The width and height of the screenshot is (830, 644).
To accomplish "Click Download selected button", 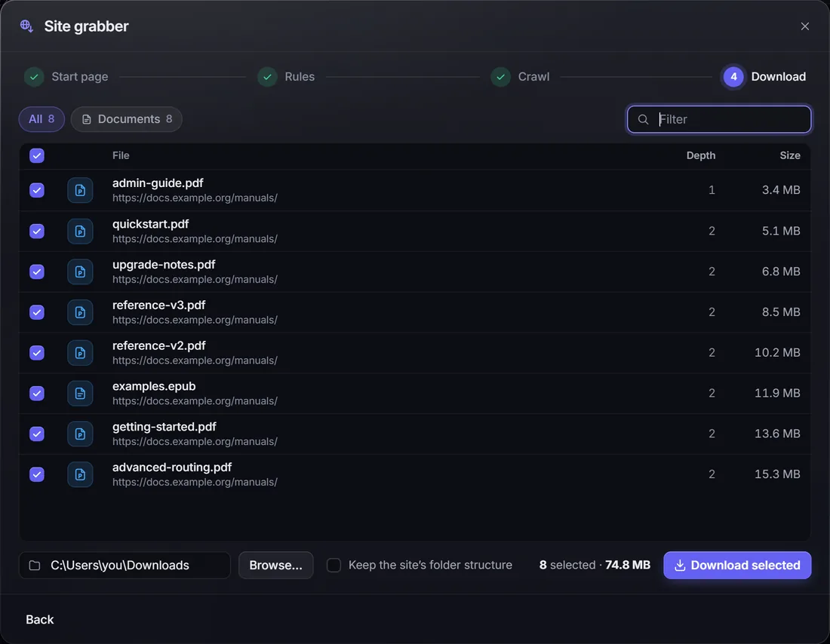I will pos(737,565).
